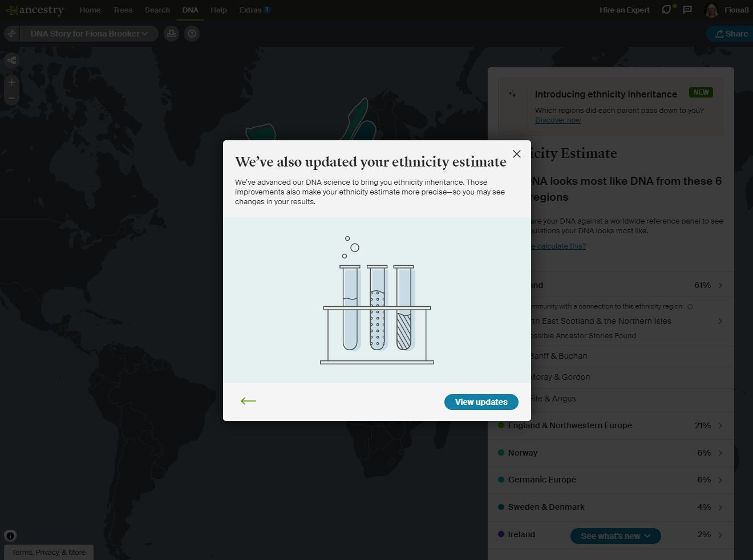Go back with the green arrow
This screenshot has width=753, height=560.
(248, 401)
